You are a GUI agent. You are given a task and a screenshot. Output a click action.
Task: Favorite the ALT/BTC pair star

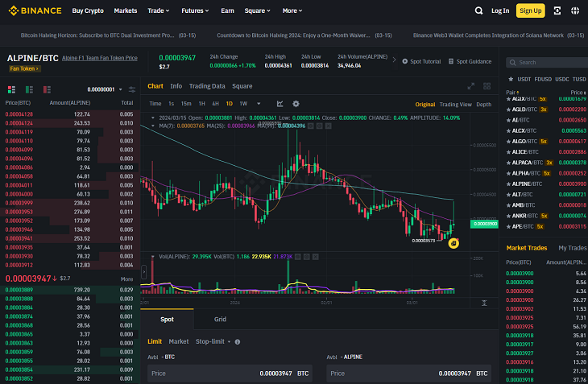508,195
